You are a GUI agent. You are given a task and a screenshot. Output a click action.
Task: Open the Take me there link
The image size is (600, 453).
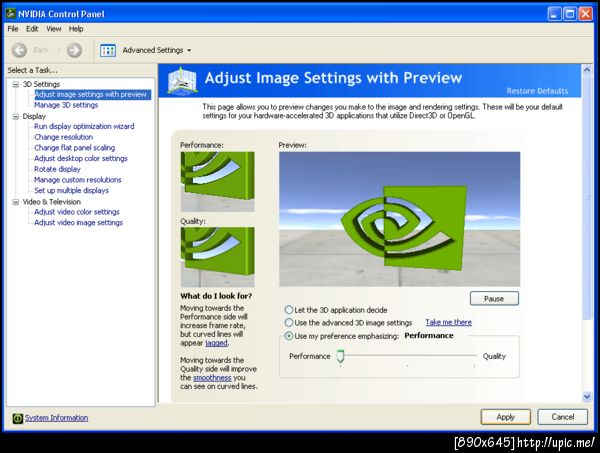[x=448, y=322]
